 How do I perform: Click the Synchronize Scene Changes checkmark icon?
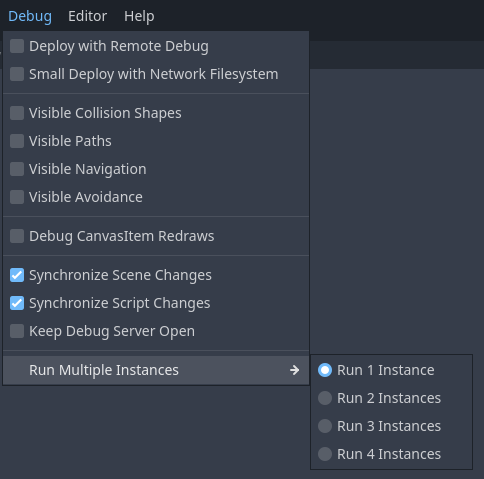(x=17, y=275)
